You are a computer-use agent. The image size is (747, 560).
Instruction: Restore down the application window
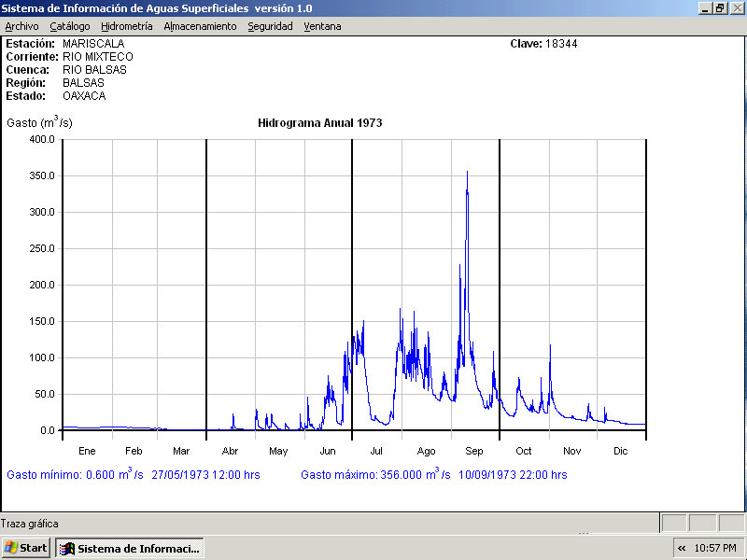pos(720,7)
